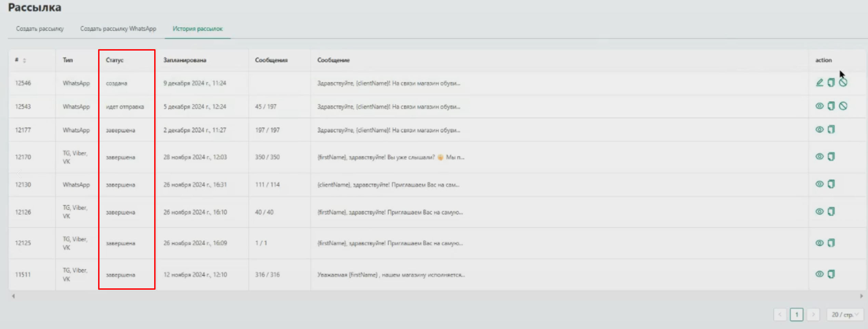868x329 pixels.
Task: Click the message 'Вы уже слышали?' in row 12170
Action: pos(411,157)
